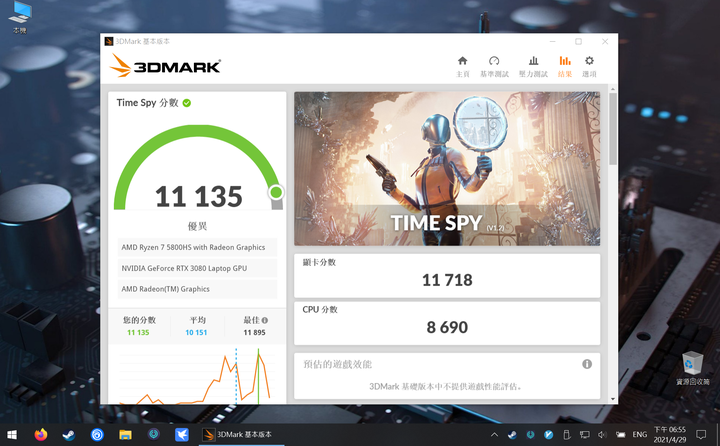Viewport: 720px width, 446px height.
Task: Click the 3DMark 基本版本 taskbar button
Action: [x=242, y=435]
